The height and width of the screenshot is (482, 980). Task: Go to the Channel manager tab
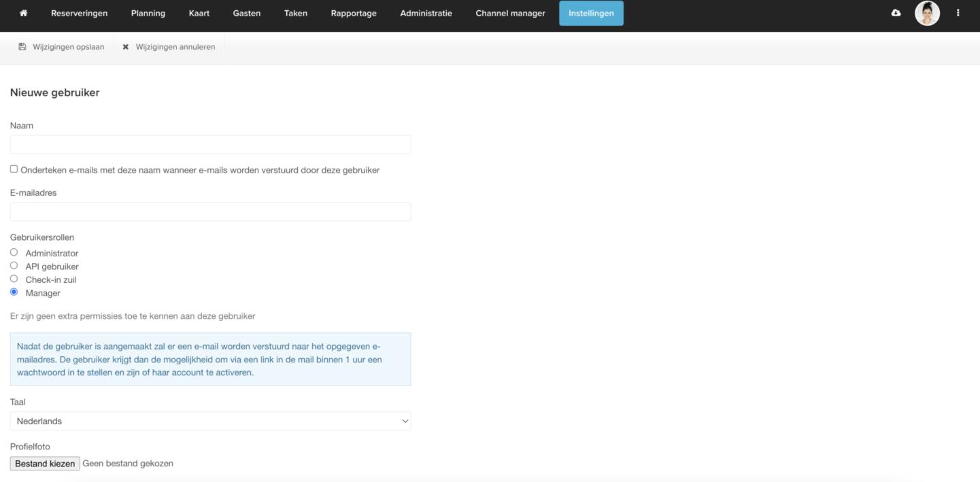[510, 13]
